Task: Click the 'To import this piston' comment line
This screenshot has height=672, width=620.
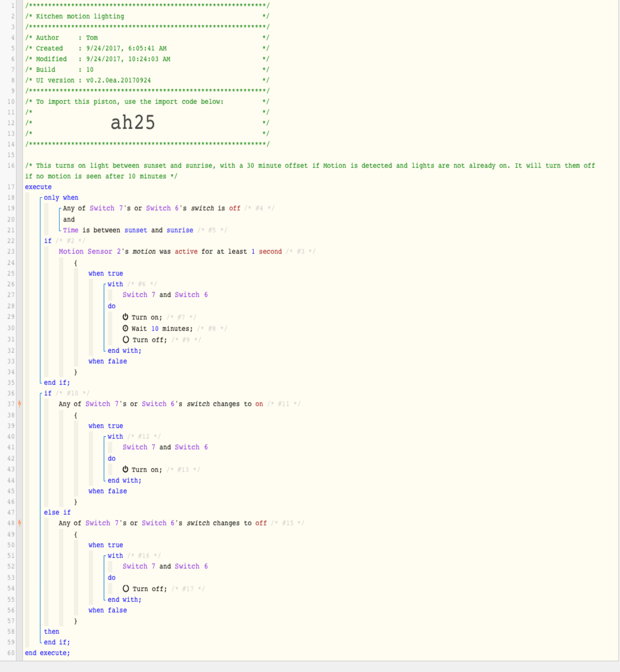Action: (x=147, y=102)
